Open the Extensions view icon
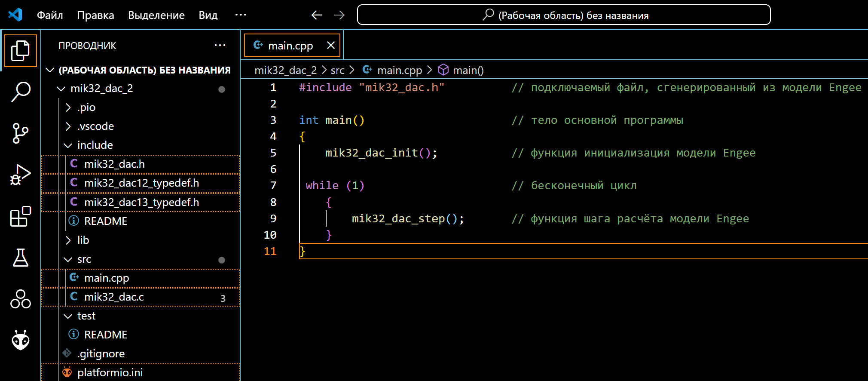The image size is (868, 381). pos(20,216)
